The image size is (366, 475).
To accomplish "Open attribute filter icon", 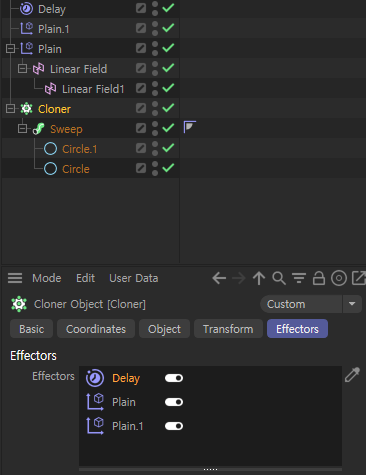I will [299, 278].
